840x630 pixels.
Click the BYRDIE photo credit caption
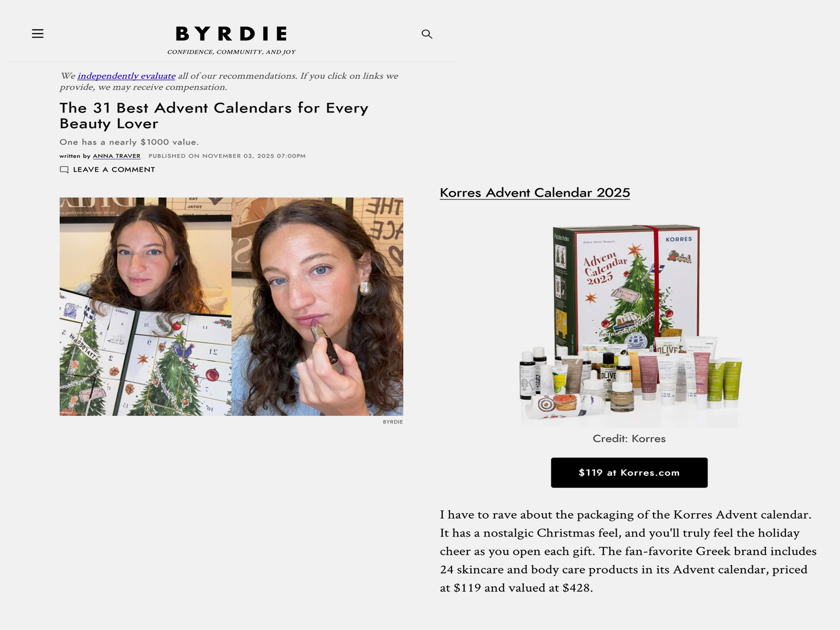pyautogui.click(x=393, y=422)
